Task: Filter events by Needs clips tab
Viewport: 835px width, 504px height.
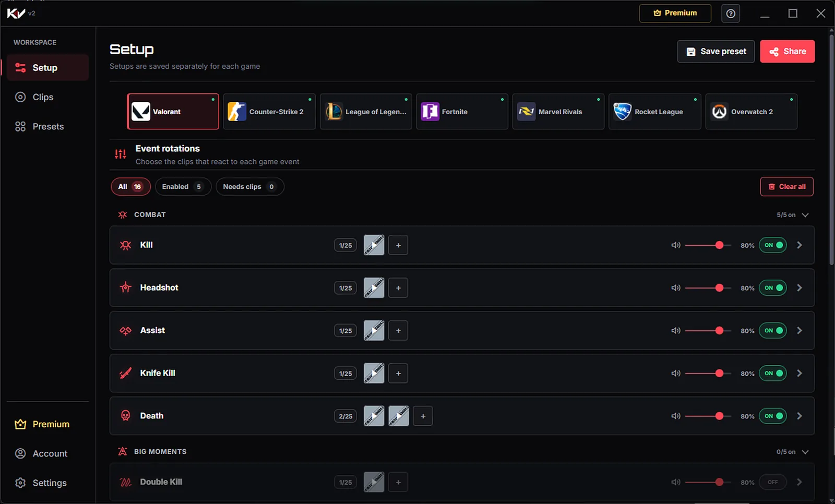Action: pos(250,187)
